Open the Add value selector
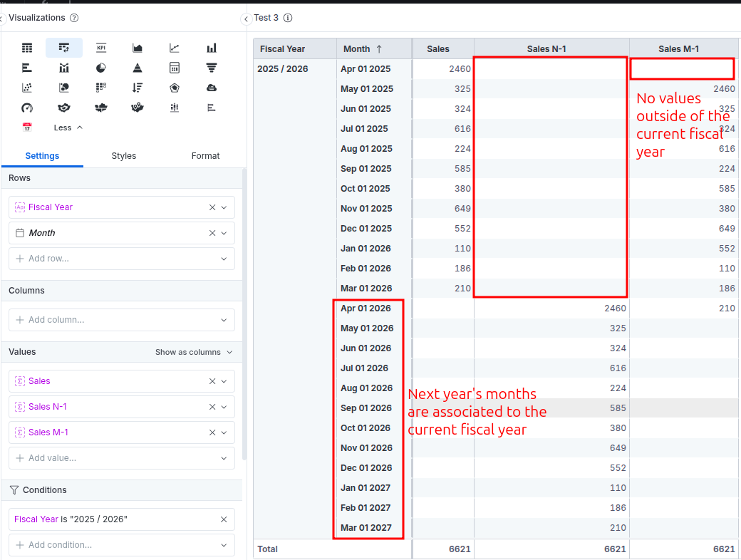The image size is (741, 560). coord(121,458)
